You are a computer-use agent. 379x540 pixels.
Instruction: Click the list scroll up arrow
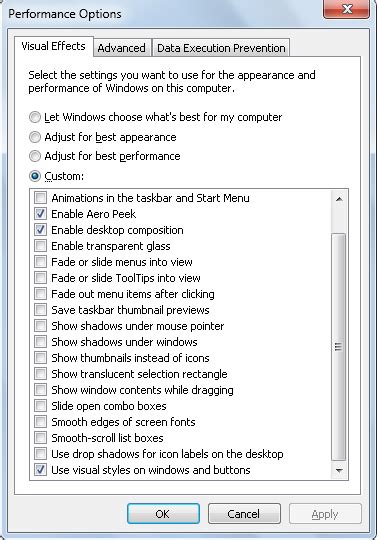339,199
